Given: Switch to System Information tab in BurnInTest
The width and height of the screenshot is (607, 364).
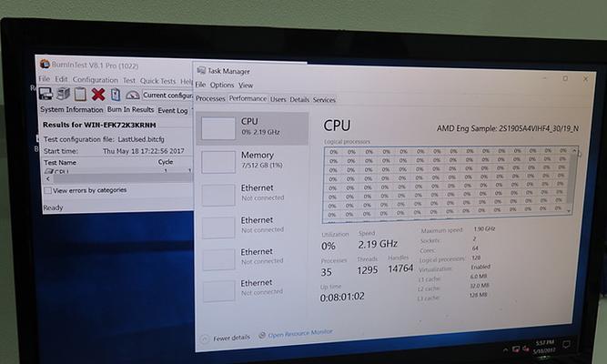Looking at the screenshot, I should (72, 109).
